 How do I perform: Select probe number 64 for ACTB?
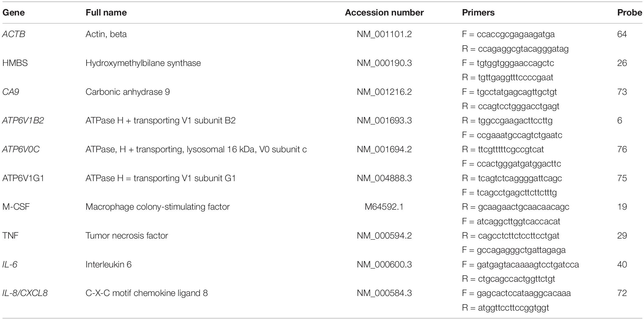(622, 34)
